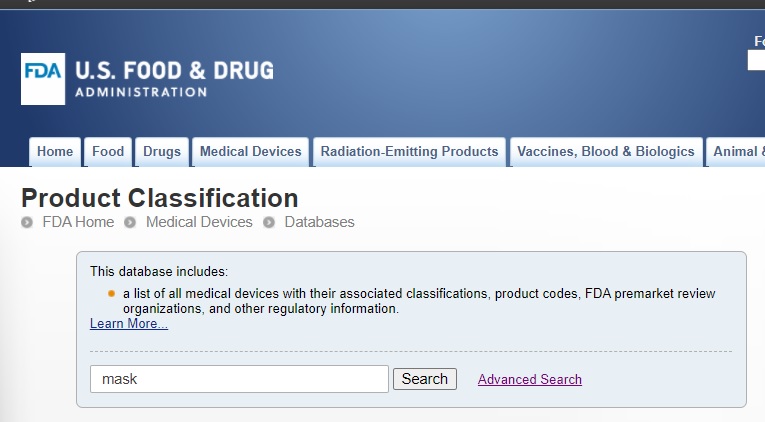Click the arrow icon before FDA Home breadcrumb
Screen dimensions: 765x422
[27, 222]
